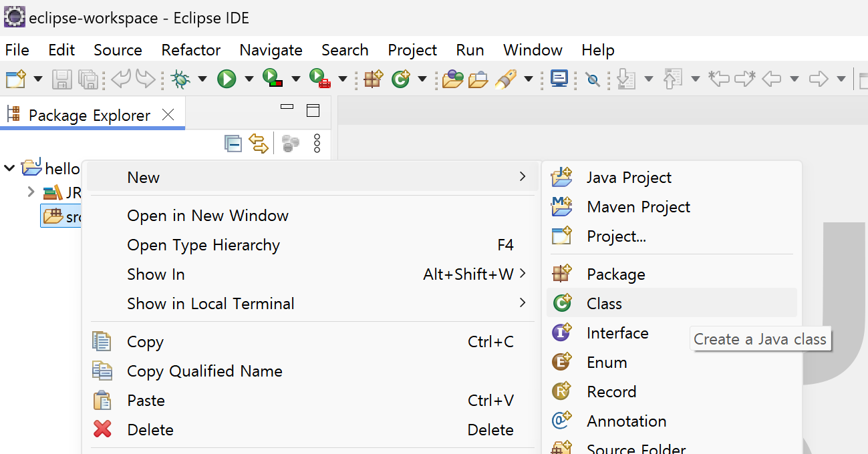Click the green Run button
868x454 pixels.
tap(227, 79)
